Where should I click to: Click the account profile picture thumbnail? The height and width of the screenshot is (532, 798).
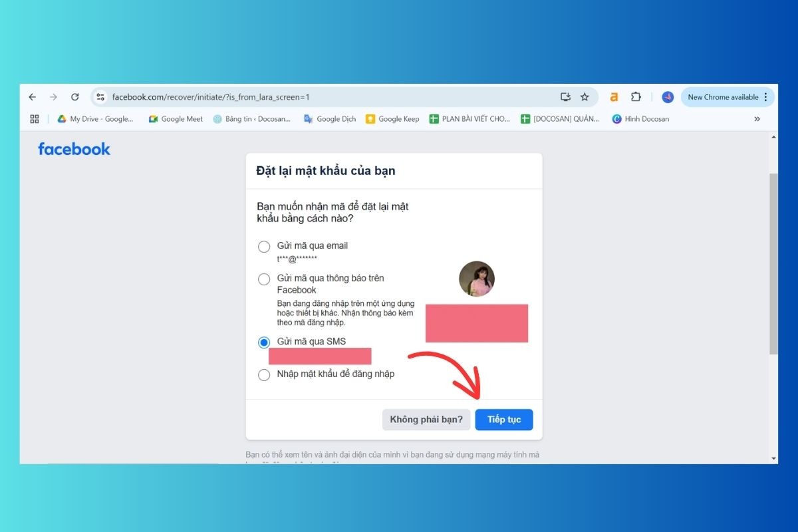pos(477,279)
